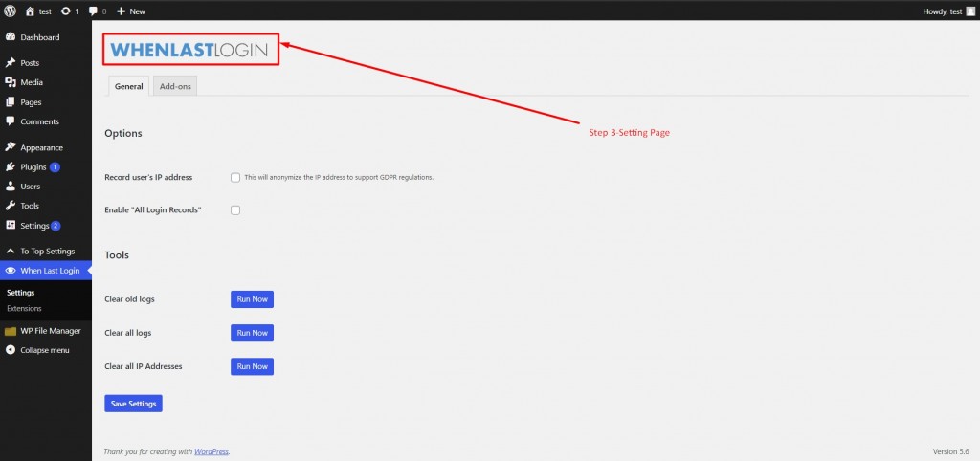Open the Media menu label

tap(32, 82)
